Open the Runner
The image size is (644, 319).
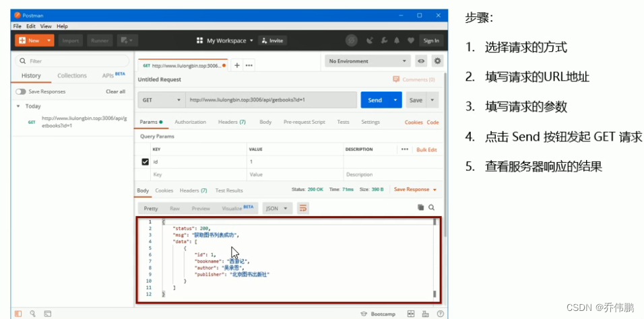tap(100, 40)
